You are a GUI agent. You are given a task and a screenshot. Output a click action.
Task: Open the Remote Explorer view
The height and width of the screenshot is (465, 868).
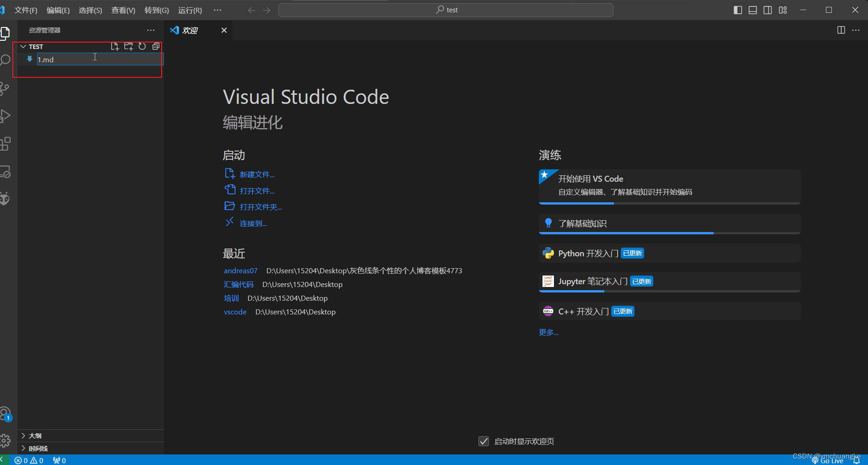pos(5,172)
